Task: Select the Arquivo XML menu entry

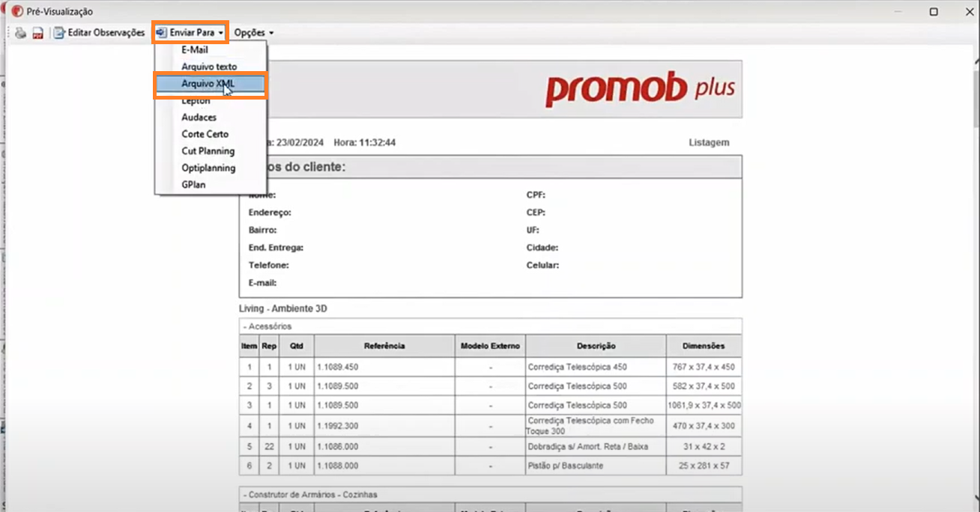Action: (208, 84)
